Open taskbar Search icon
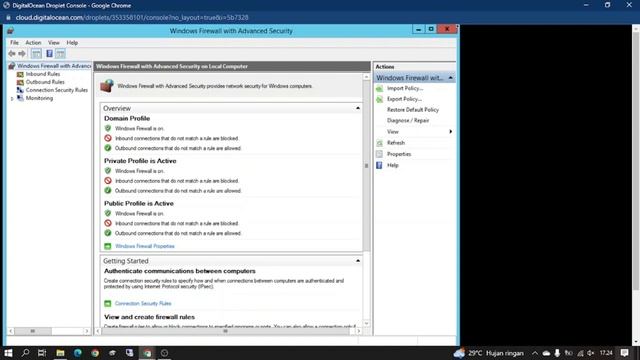This screenshot has width=640, height=360. (x=25, y=353)
